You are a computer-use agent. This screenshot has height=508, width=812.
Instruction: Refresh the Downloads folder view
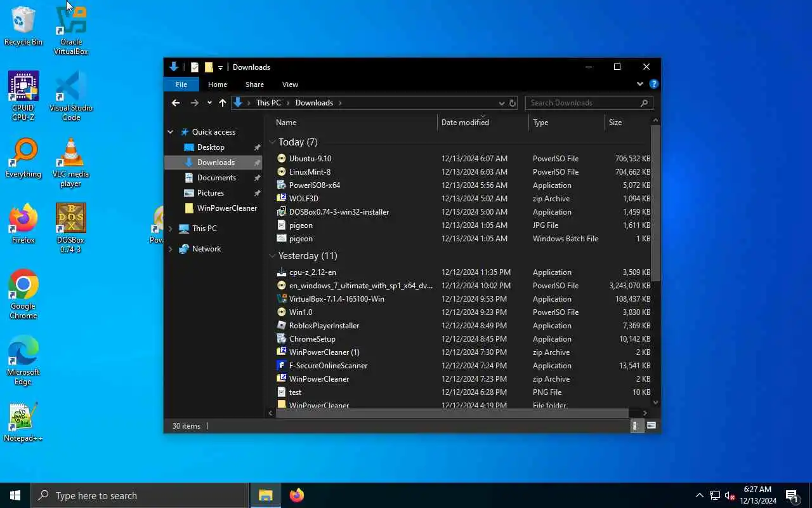513,103
